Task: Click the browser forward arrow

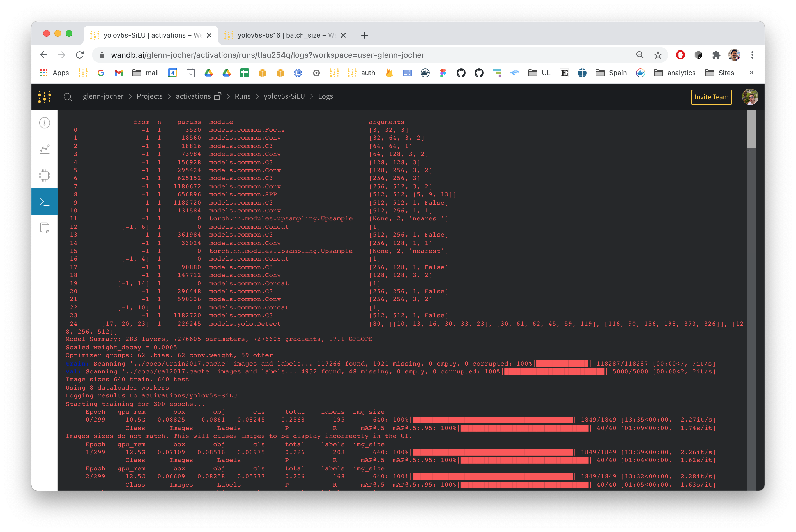Action: [61, 55]
